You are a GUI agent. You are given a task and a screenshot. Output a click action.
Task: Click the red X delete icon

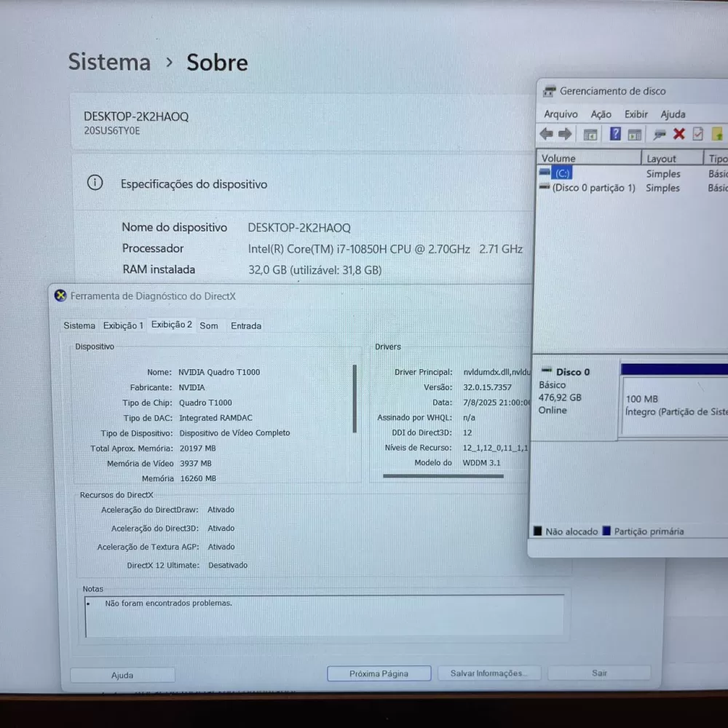click(679, 134)
